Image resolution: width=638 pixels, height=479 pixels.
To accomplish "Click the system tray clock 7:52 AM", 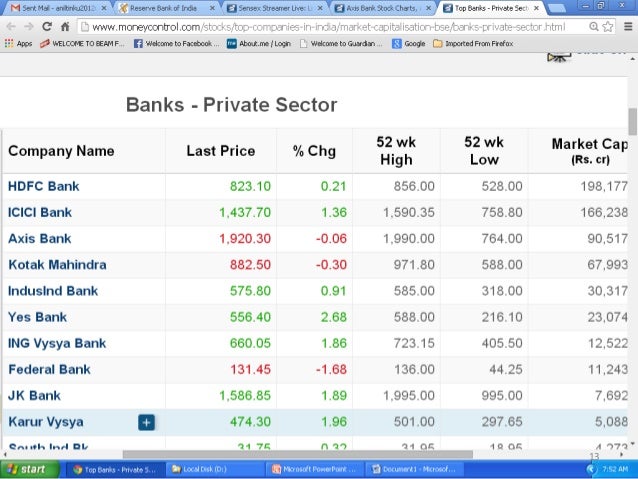I will coord(615,469).
